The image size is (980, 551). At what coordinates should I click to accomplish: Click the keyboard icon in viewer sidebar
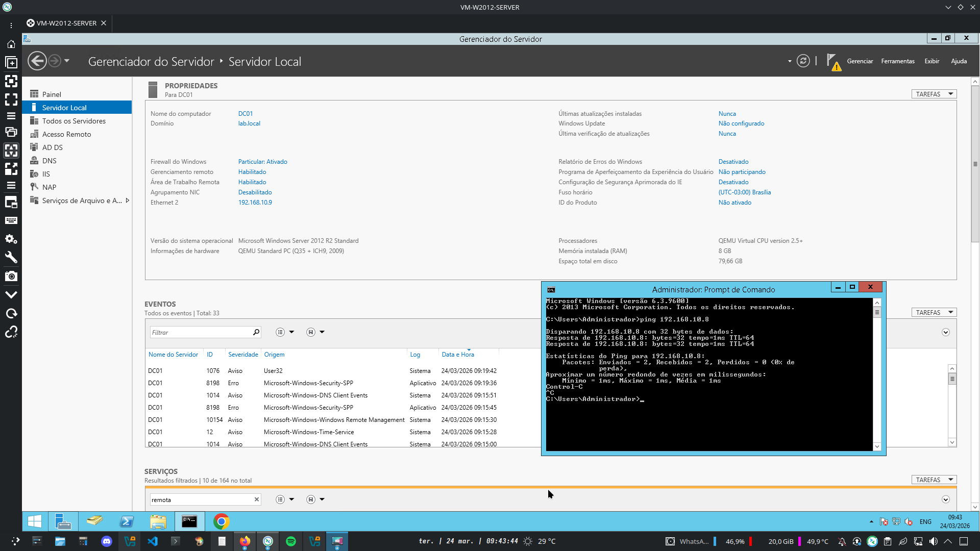tap(11, 220)
